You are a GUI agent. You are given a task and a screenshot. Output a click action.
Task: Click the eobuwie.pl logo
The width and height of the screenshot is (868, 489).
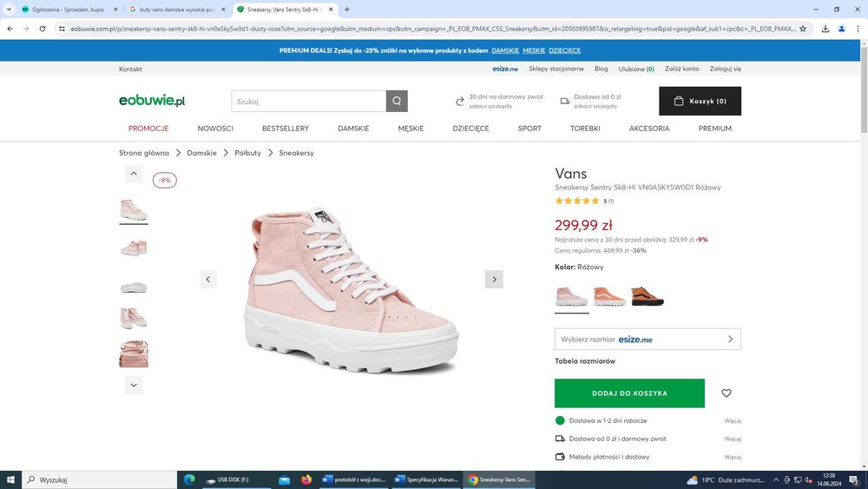[152, 100]
